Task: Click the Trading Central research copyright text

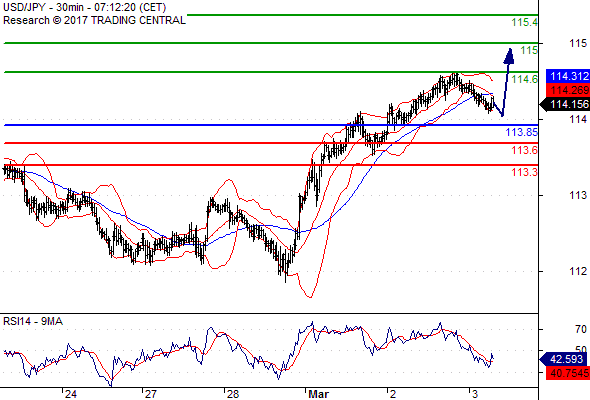Action: click(94, 20)
